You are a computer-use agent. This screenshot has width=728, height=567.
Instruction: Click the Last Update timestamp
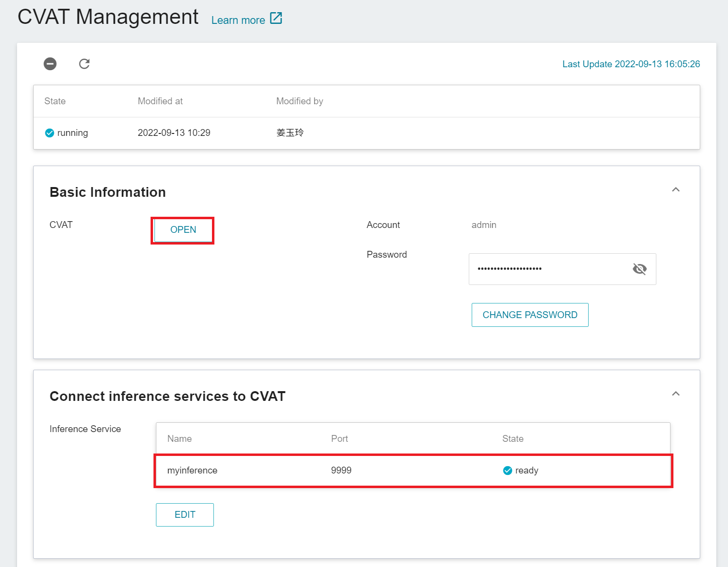click(x=631, y=64)
